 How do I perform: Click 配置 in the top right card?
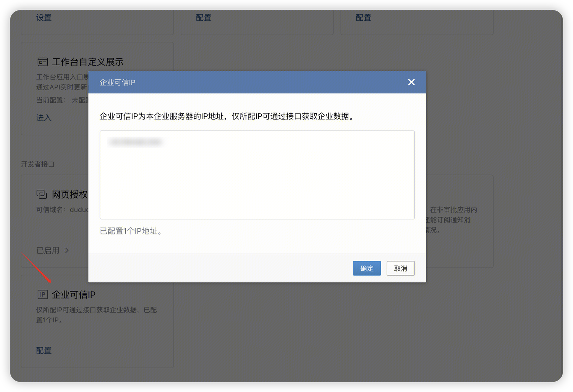pyautogui.click(x=363, y=18)
